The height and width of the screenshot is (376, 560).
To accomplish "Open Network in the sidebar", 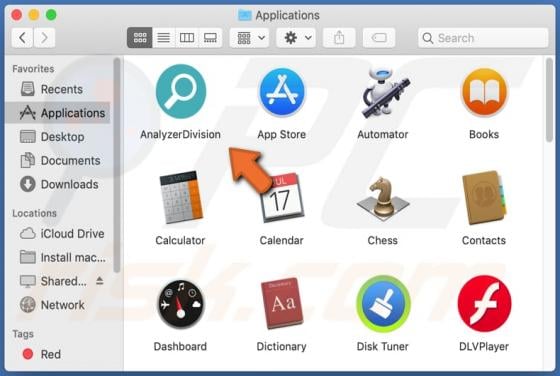I will click(58, 305).
